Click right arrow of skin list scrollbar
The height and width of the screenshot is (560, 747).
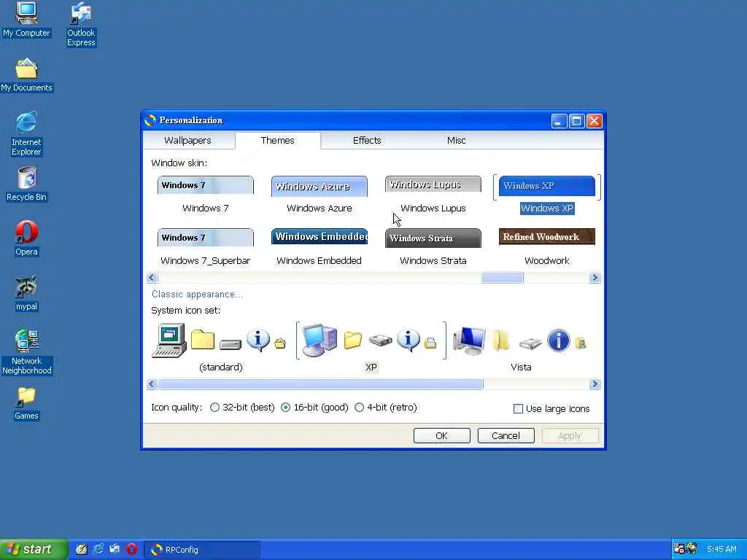click(x=595, y=278)
